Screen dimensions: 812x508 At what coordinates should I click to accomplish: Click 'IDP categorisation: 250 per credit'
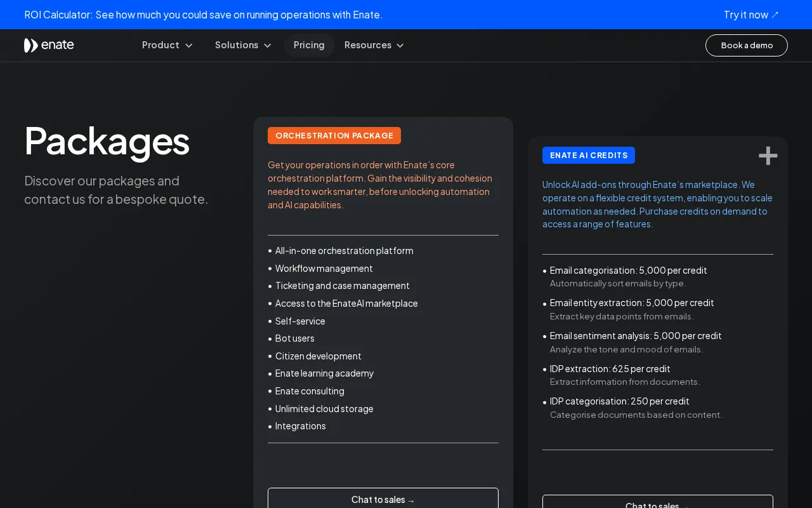pyautogui.click(x=620, y=401)
